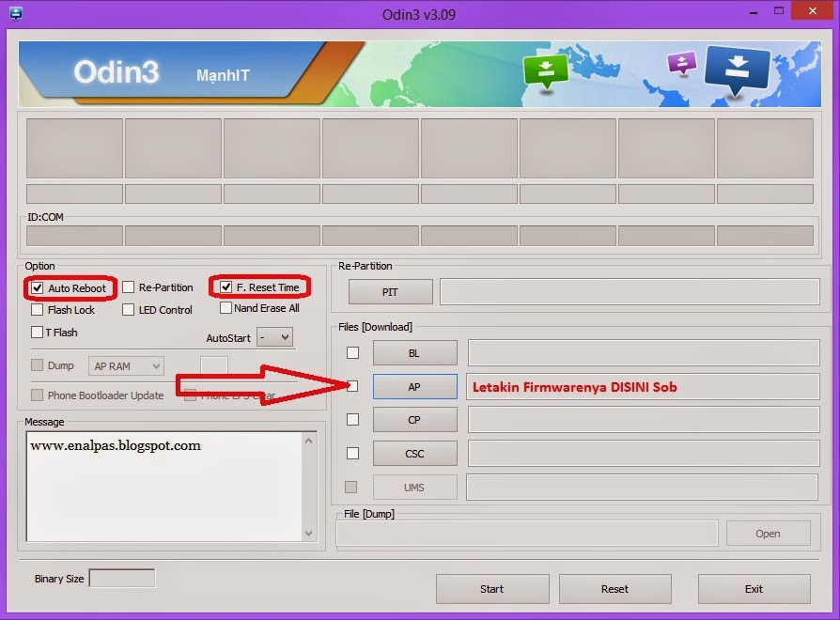Click inside the Message log box
Screen dimensions: 840x620
[165, 487]
